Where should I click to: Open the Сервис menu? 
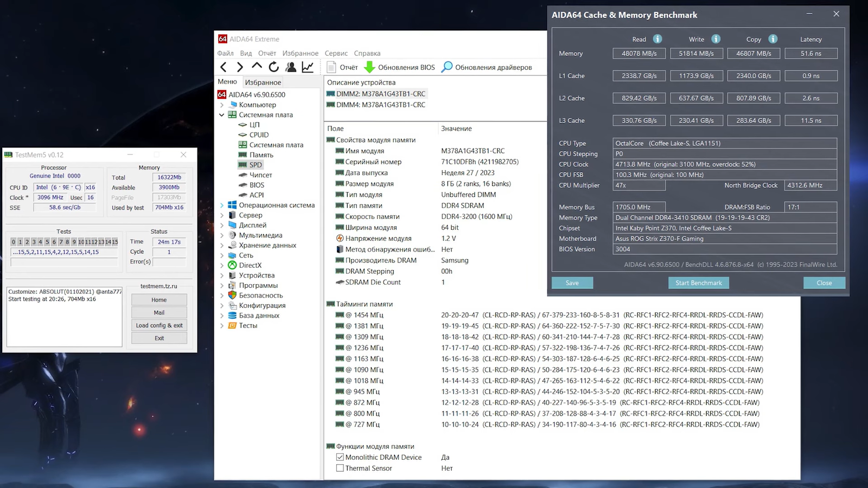tap(336, 53)
